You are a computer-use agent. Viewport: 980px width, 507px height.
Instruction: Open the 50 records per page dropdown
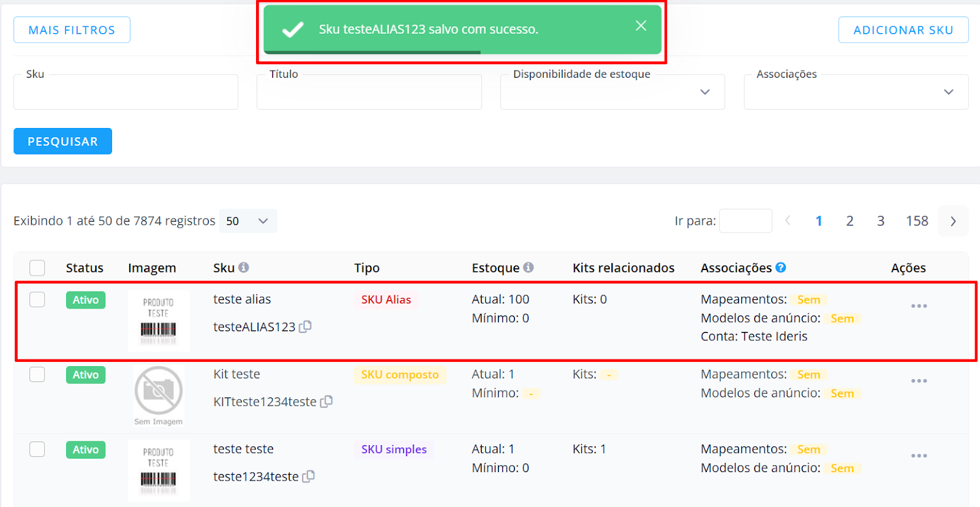[248, 221]
